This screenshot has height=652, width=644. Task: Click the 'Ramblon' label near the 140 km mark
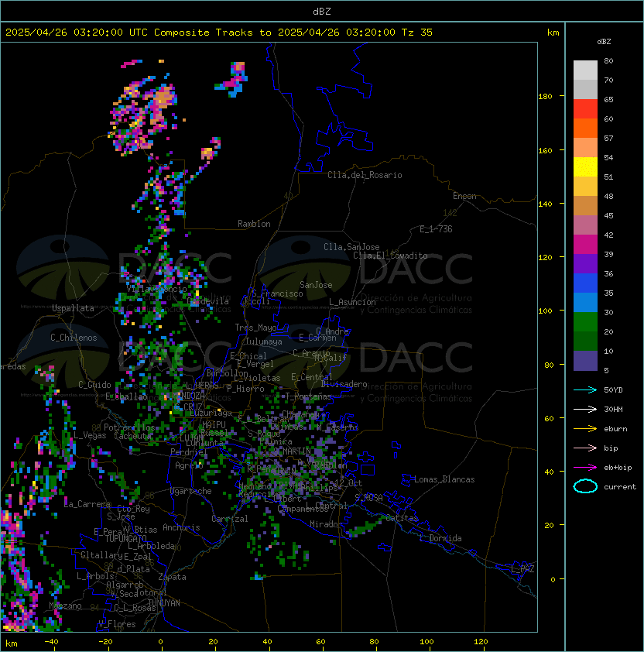tap(254, 224)
